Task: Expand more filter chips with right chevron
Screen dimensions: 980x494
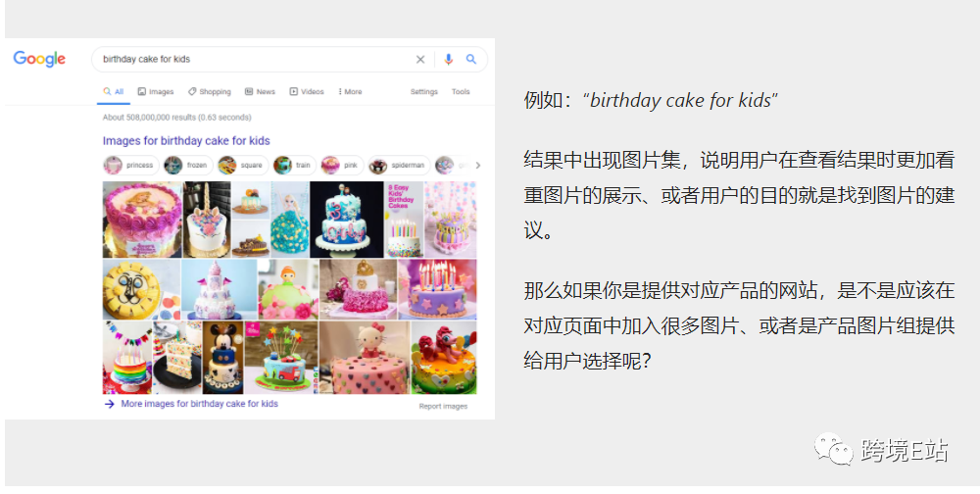Action: tap(478, 165)
